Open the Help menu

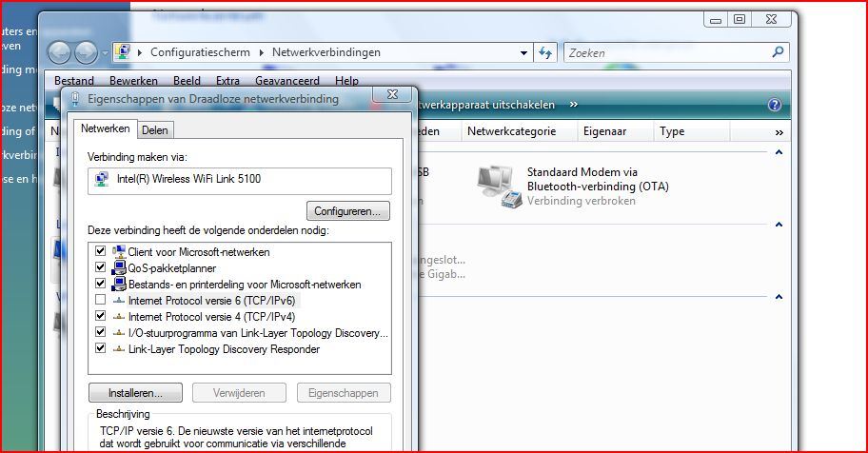[x=346, y=81]
